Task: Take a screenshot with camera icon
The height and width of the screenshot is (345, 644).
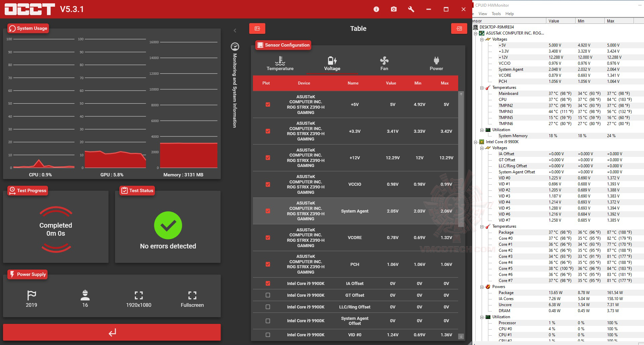Action: (394, 9)
